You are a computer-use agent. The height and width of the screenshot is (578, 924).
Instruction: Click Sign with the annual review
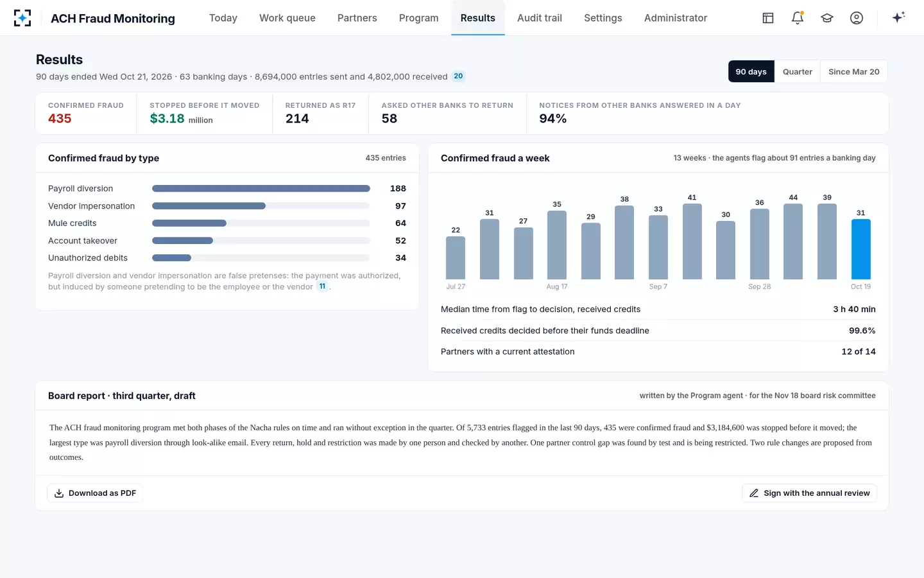(x=809, y=493)
